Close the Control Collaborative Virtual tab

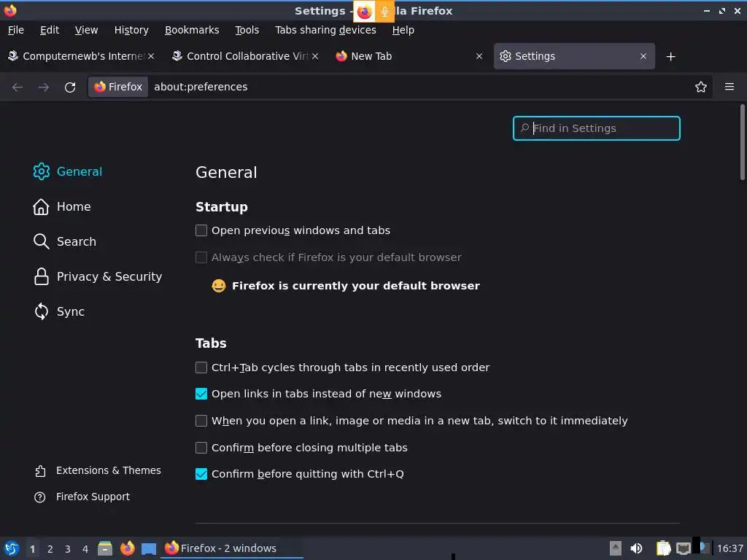(315, 56)
